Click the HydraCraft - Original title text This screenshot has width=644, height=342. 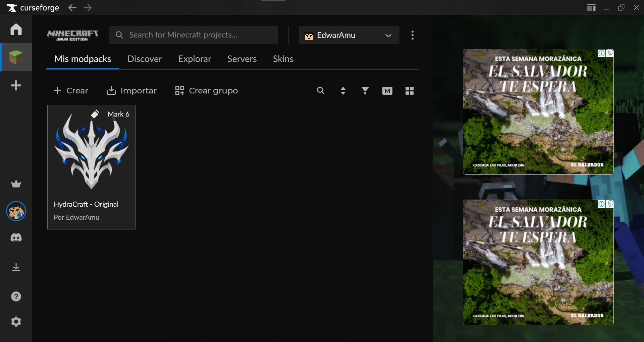pos(86,204)
